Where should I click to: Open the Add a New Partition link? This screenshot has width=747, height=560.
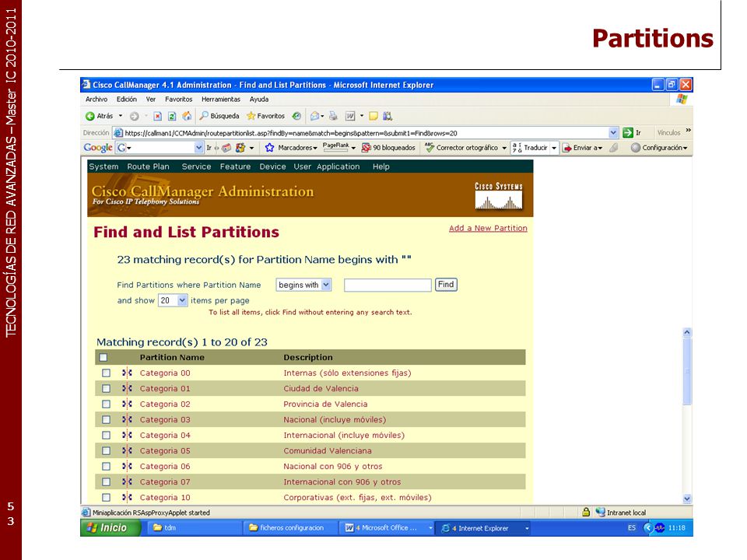488,228
